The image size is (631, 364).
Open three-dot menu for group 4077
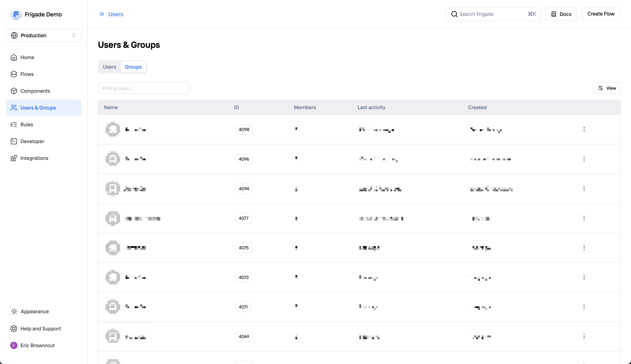click(x=584, y=218)
